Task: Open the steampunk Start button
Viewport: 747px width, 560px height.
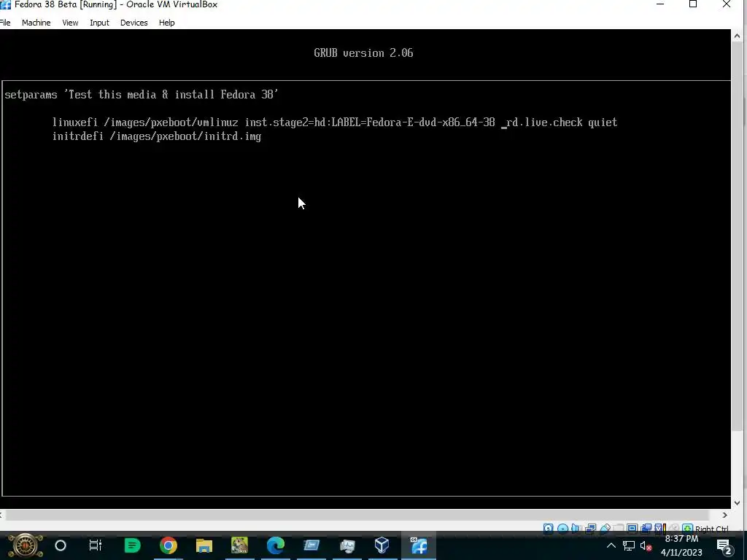Action: [x=25, y=545]
